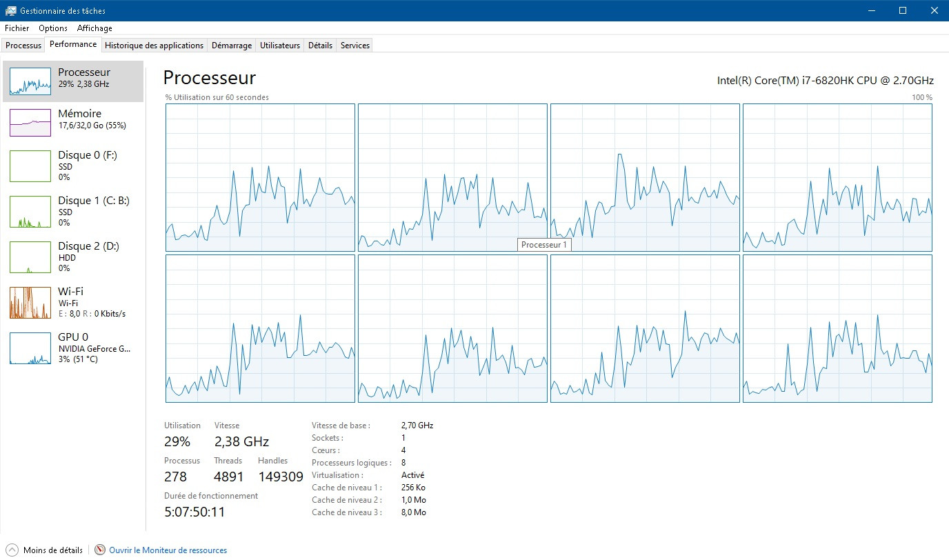Open the Wi-Fi activity graph icon

click(30, 303)
